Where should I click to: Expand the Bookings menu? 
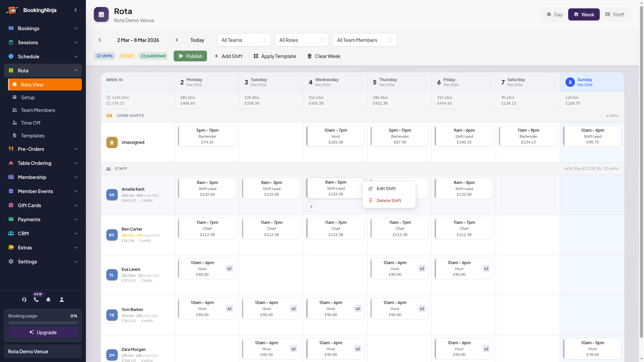pos(43,28)
